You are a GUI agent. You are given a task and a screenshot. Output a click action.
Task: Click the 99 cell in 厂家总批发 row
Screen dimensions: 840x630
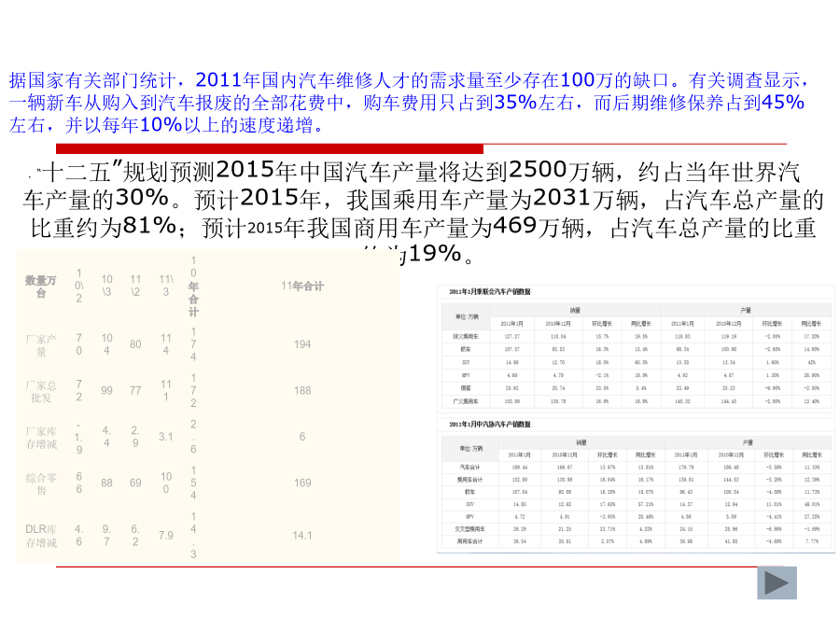pyautogui.click(x=107, y=390)
